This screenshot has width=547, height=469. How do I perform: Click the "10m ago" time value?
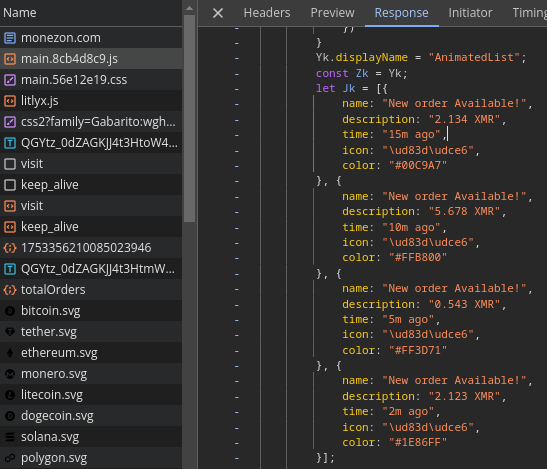411,228
